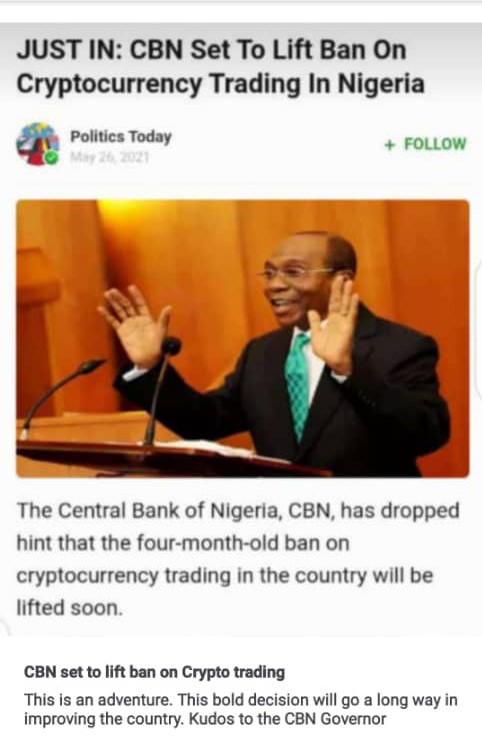
Task: Tap the Politics Today profile avatar
Action: (x=38, y=144)
